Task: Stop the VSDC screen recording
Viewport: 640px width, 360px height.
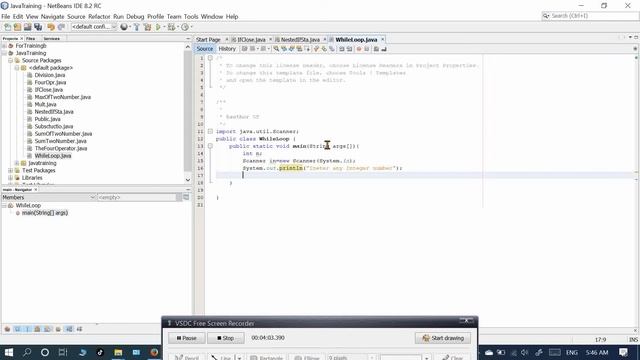Action: pyautogui.click(x=225, y=338)
